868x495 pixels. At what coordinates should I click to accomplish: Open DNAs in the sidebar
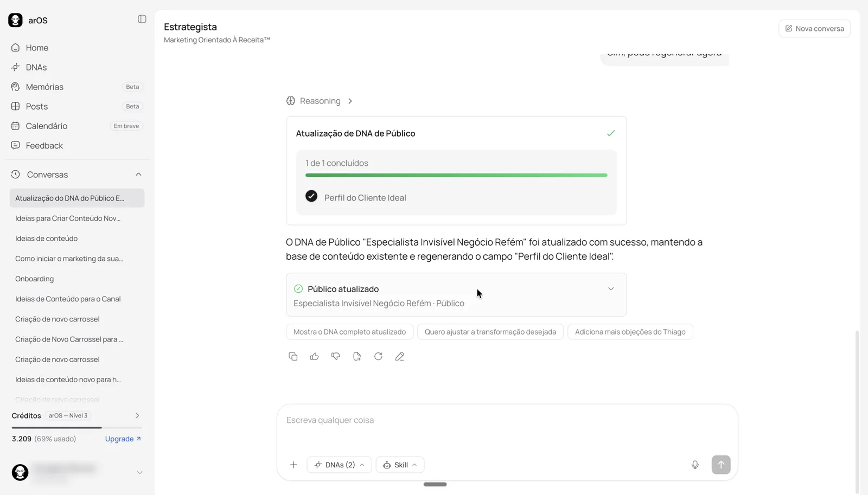click(76, 67)
